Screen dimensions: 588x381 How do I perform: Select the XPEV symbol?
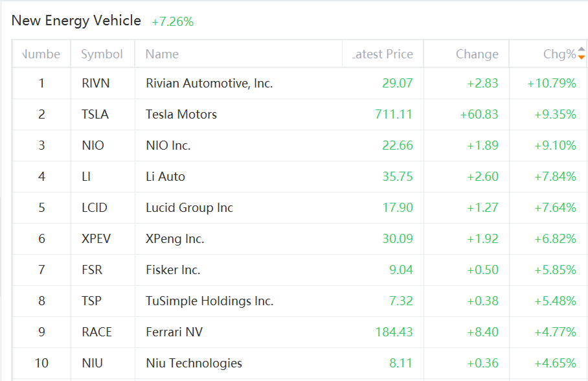click(x=96, y=238)
